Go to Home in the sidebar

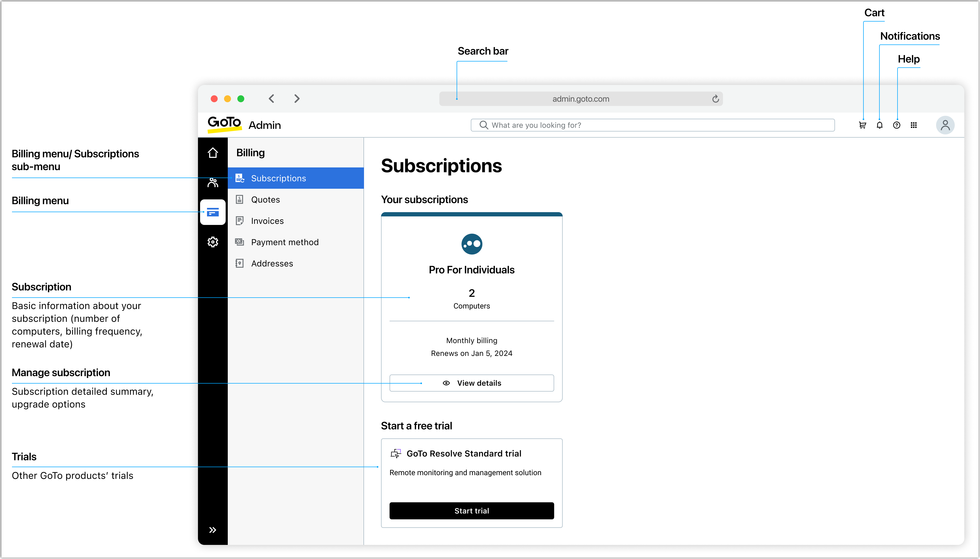point(213,153)
